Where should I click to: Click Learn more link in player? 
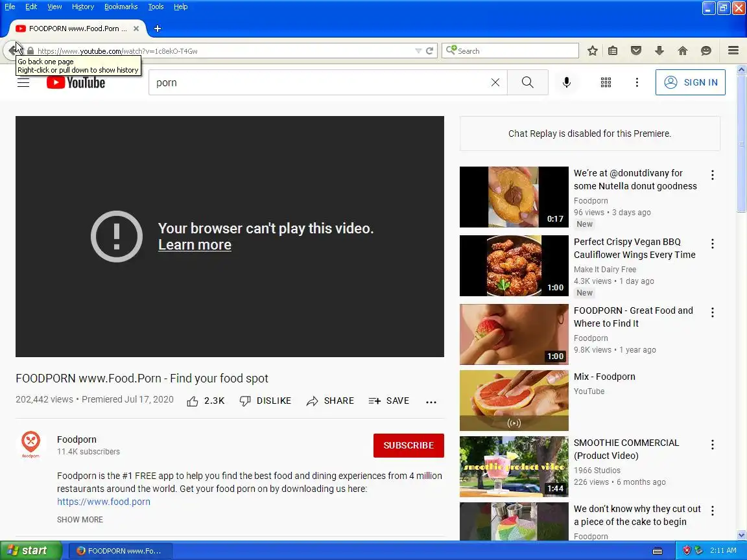(x=195, y=245)
